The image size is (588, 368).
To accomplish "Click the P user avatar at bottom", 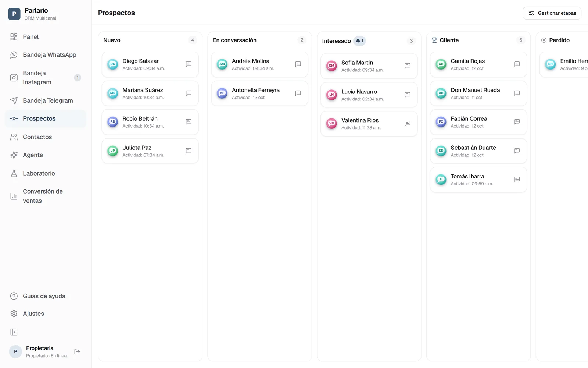I will coord(15,352).
